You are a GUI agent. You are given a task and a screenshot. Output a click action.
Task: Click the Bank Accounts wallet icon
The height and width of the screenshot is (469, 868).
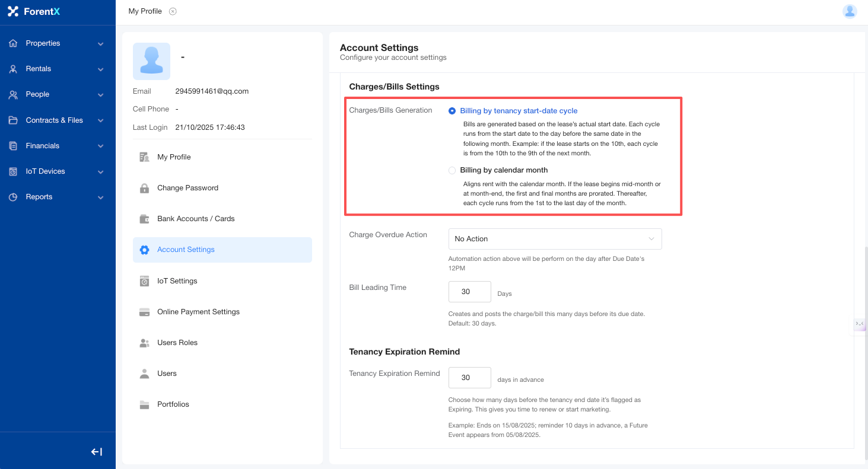click(x=144, y=219)
